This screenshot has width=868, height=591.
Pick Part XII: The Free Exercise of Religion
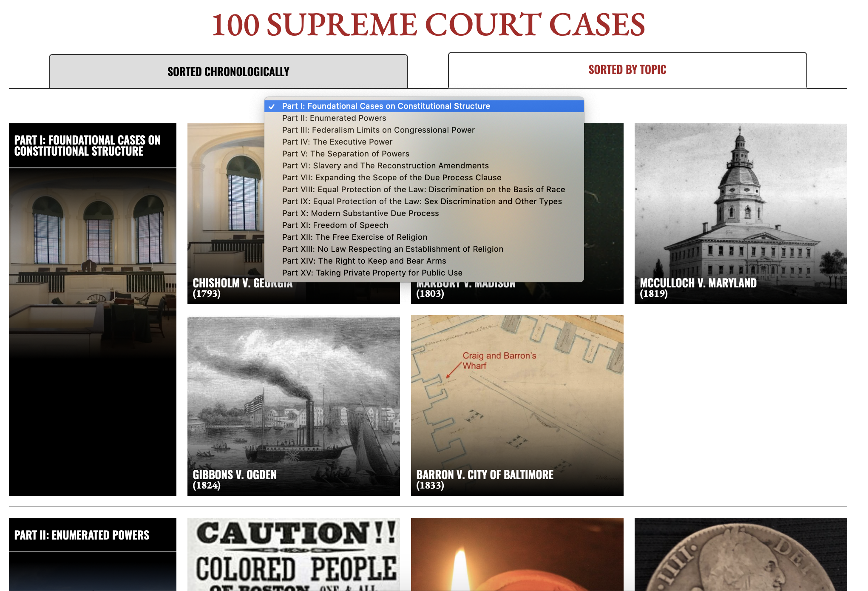[424, 237]
